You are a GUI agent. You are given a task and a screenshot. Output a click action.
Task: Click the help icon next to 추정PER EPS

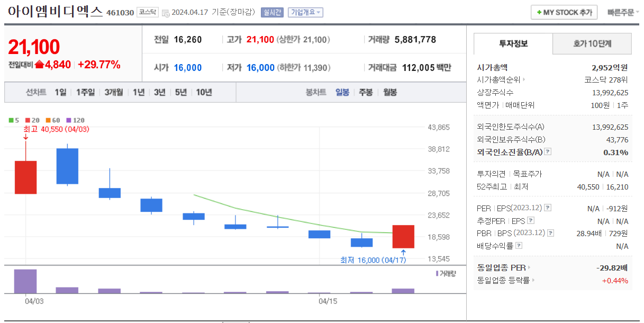531,221
